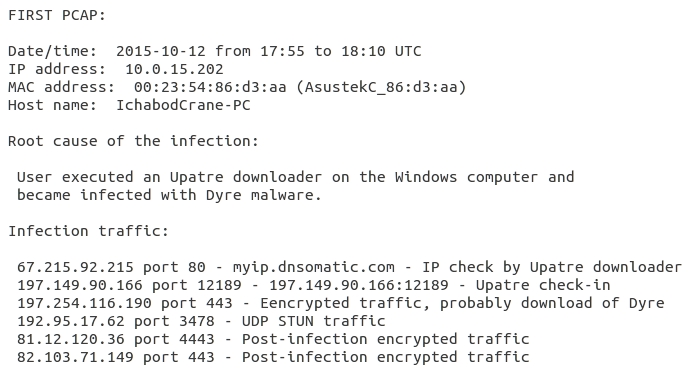Click the IP 82.103.71.149 entry
The width and height of the screenshot is (700, 374).
75,357
